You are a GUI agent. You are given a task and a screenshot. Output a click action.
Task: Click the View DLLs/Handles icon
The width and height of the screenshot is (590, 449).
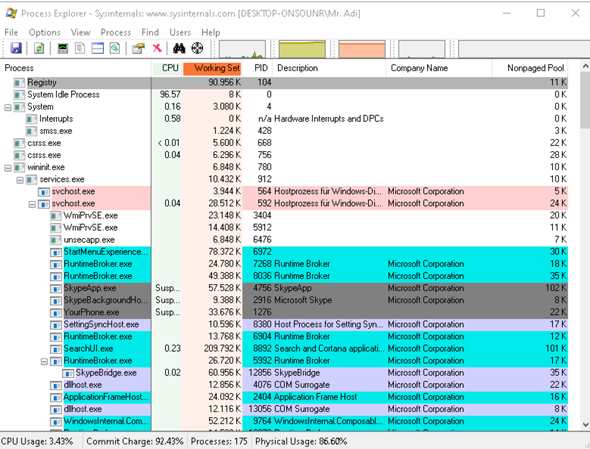(115, 48)
